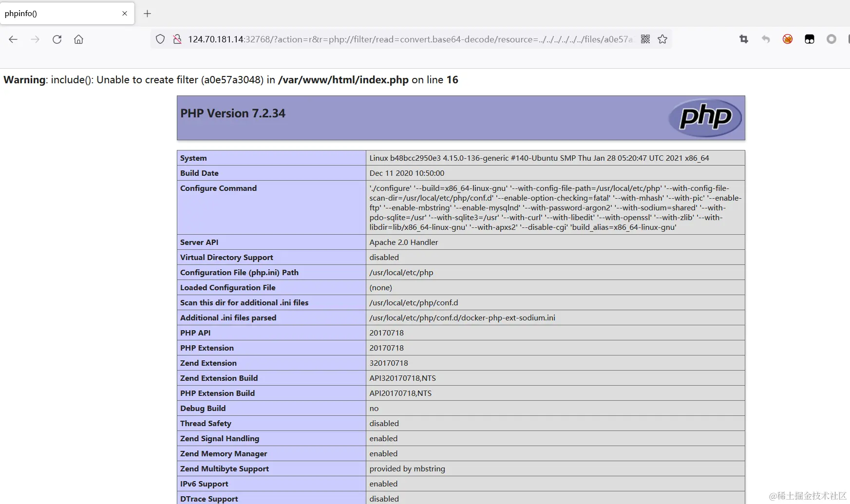
Task: Click the docker-php-ext-sodium.ini path value
Action: point(462,318)
